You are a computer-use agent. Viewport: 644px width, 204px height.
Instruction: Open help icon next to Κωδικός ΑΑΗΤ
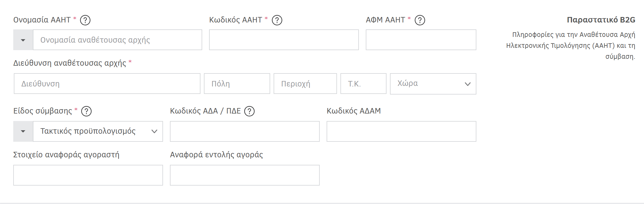tap(277, 20)
